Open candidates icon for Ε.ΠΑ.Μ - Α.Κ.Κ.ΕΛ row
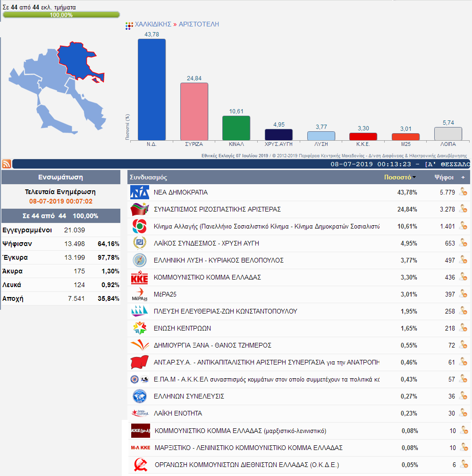Viewport: 472px width, 476px height. tap(463, 379)
